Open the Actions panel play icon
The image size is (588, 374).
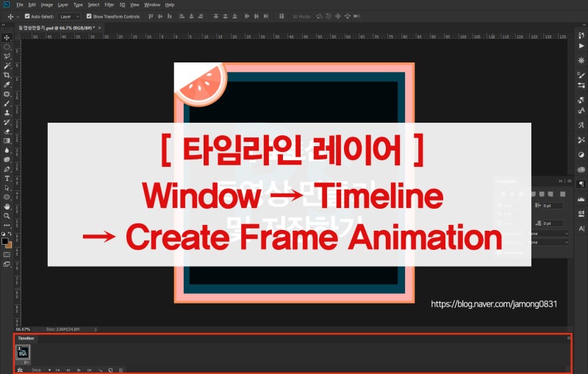coord(581,46)
